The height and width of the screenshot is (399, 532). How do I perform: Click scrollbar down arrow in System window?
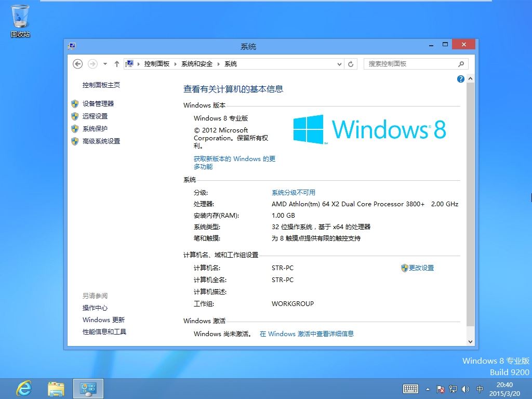pyautogui.click(x=470, y=342)
